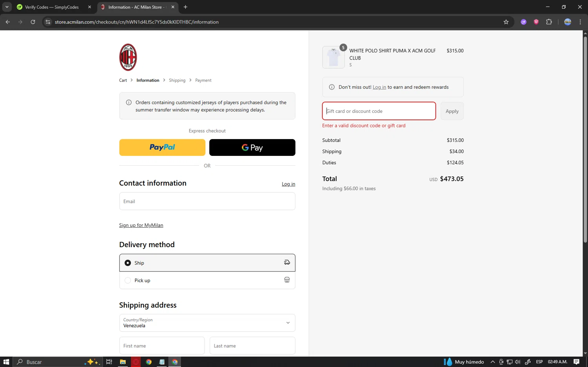Viewport: 588px width, 367px height.
Task: Bookmark this page with the star icon
Action: [x=506, y=22]
